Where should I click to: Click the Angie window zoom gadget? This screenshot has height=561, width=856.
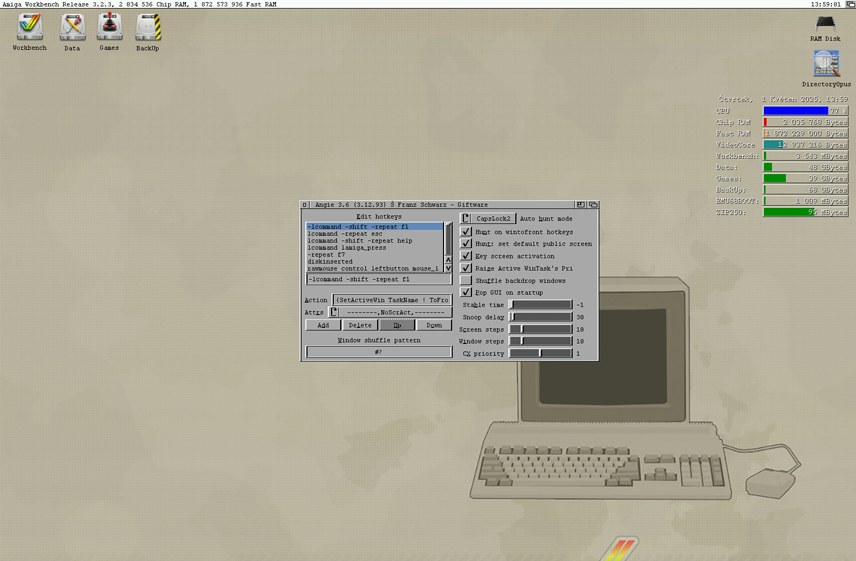click(x=581, y=204)
